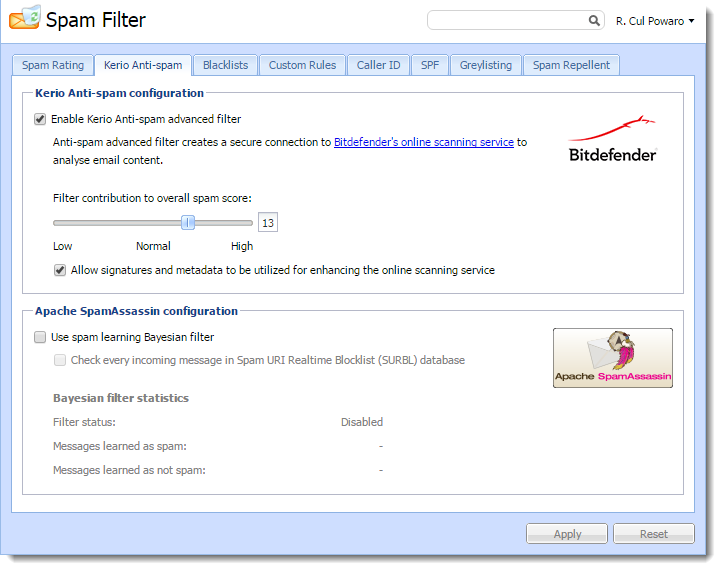Show the Spam Repellent tab

coord(571,65)
